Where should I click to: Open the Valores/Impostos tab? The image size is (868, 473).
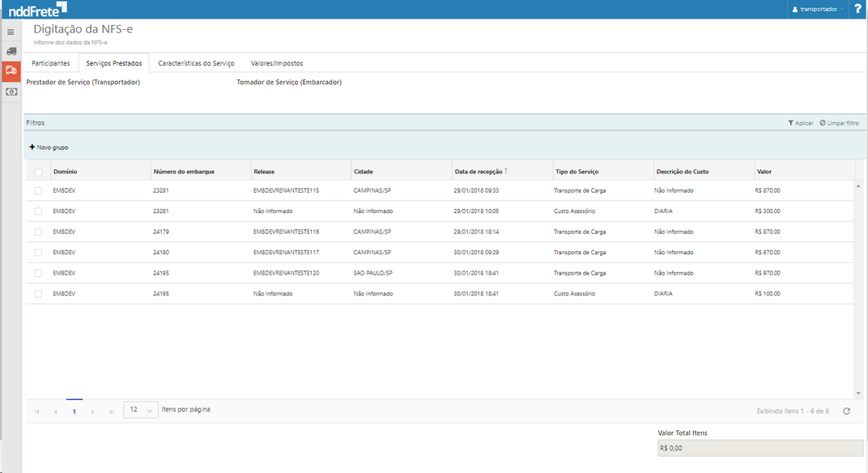pyautogui.click(x=277, y=63)
